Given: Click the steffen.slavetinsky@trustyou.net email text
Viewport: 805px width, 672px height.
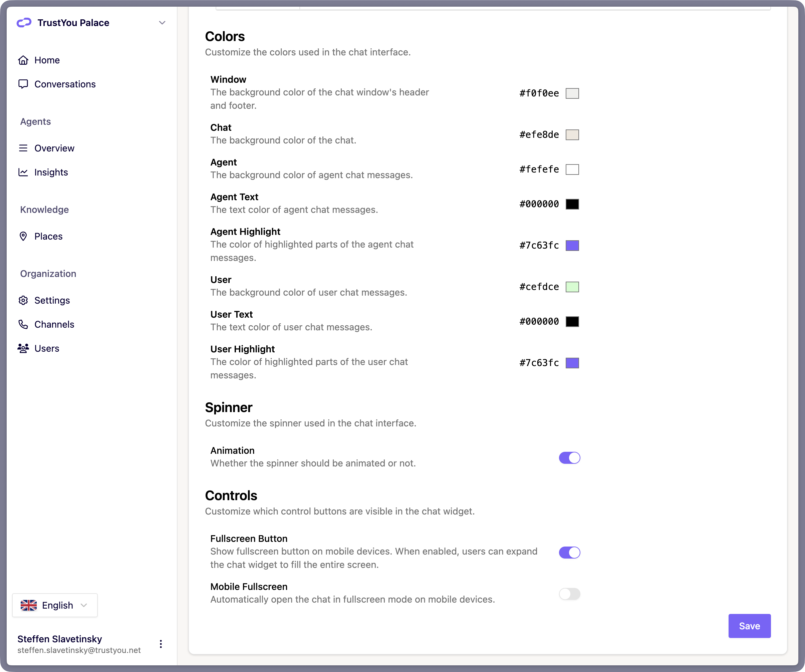Looking at the screenshot, I should coord(79,650).
